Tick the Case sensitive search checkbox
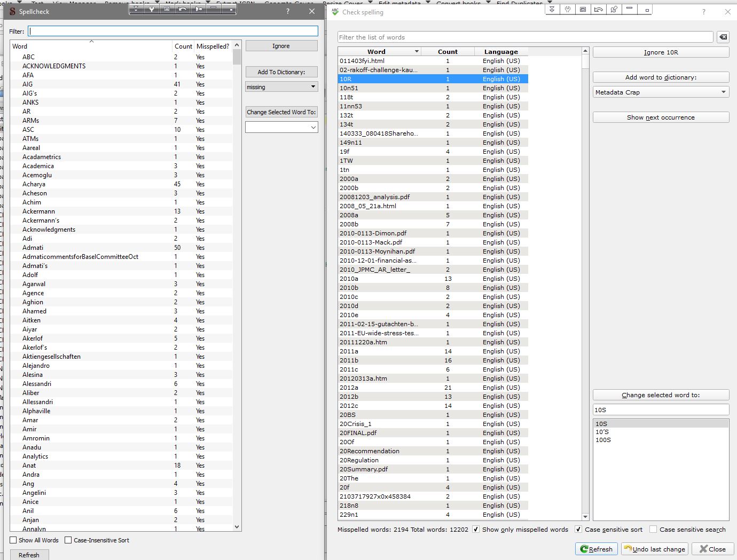The height and width of the screenshot is (560, 737). click(653, 530)
